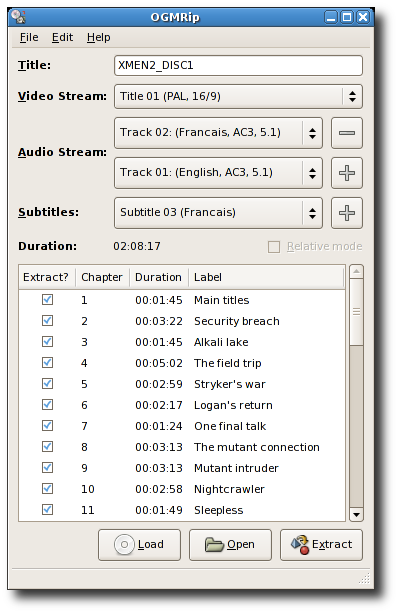Click the Title text field XMEN2_DISC1

(x=238, y=65)
